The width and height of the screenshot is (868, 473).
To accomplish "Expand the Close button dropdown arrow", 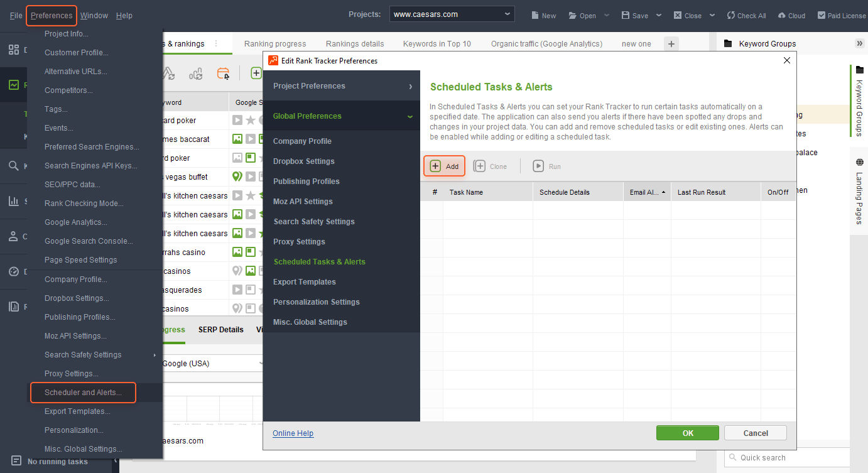I will pos(712,16).
